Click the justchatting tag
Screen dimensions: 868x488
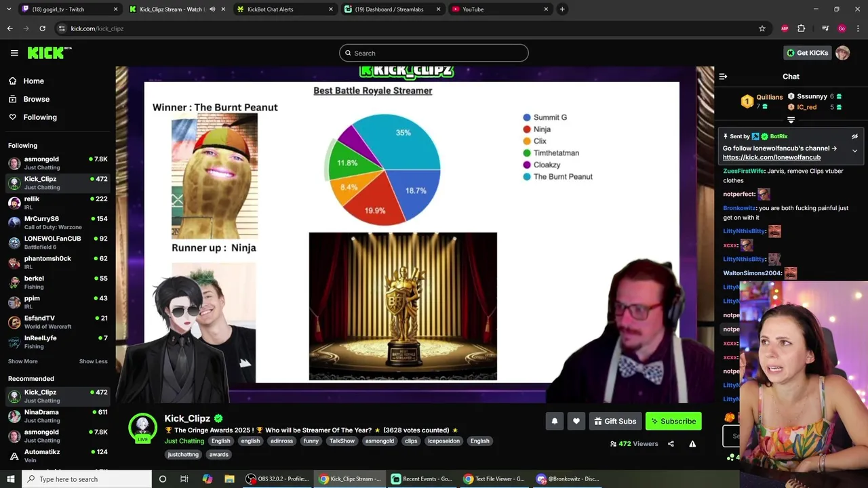click(183, 455)
